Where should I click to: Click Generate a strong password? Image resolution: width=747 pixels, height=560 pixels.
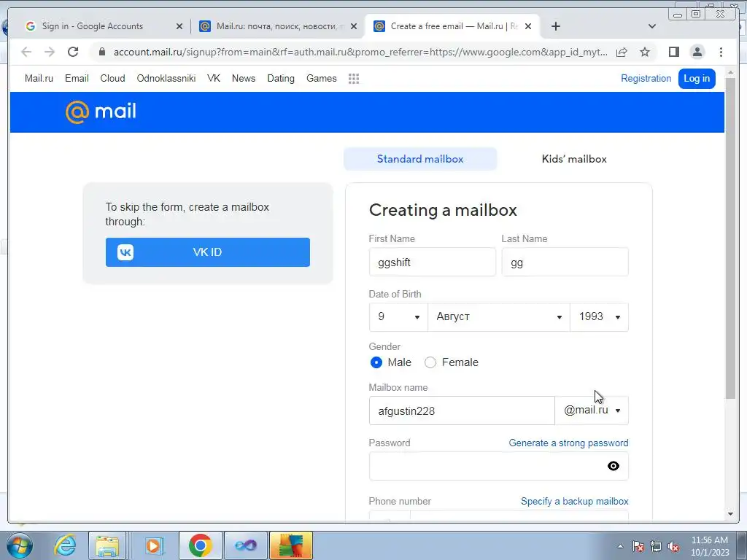coord(568,443)
